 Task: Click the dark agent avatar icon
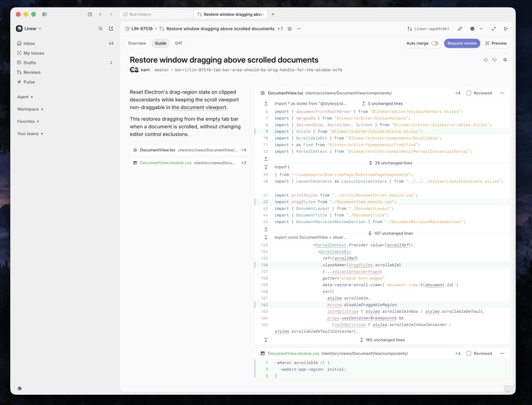[x=472, y=29]
